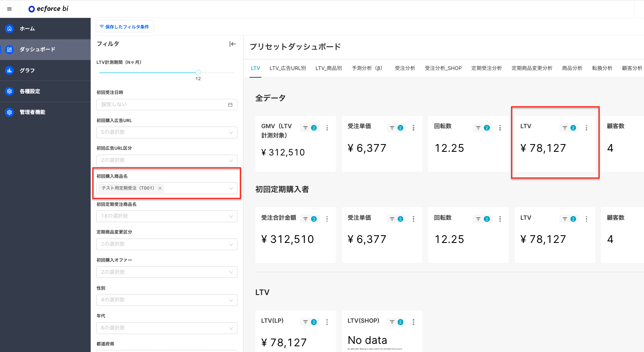Expand 年代 dropdown
This screenshot has height=352, width=644.
coord(167,328)
